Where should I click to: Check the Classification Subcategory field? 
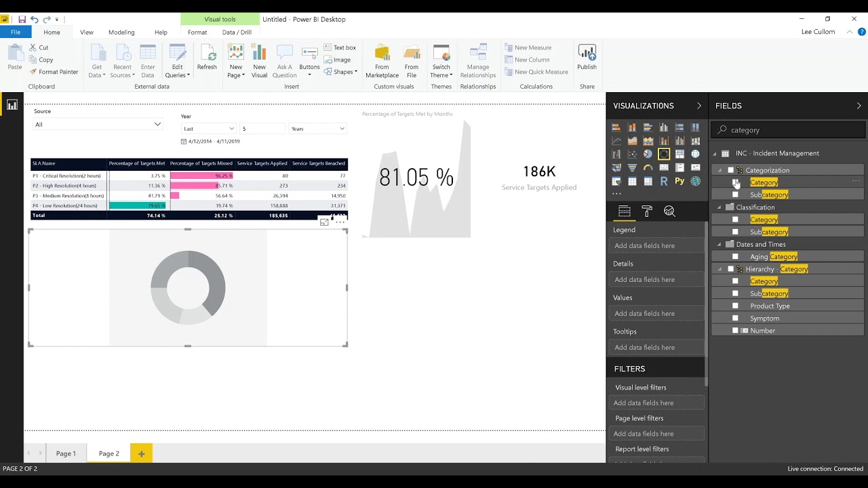coord(735,232)
